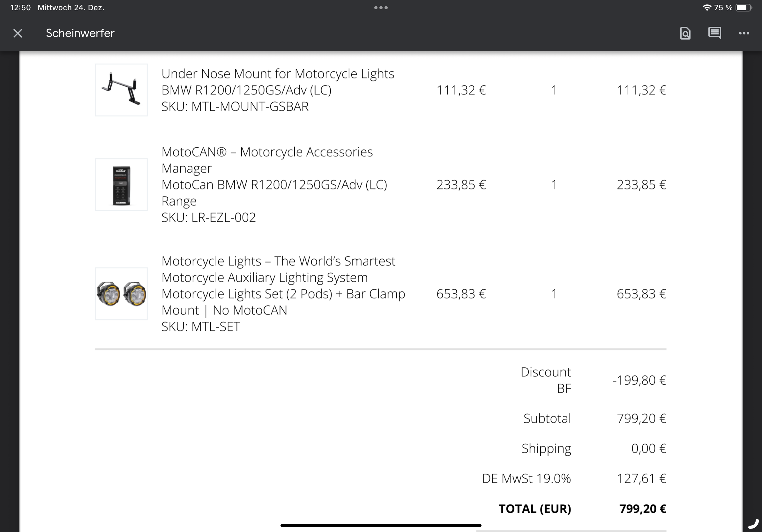Screen dimensions: 762x532
Task: Open find in document search
Action: [x=685, y=33]
